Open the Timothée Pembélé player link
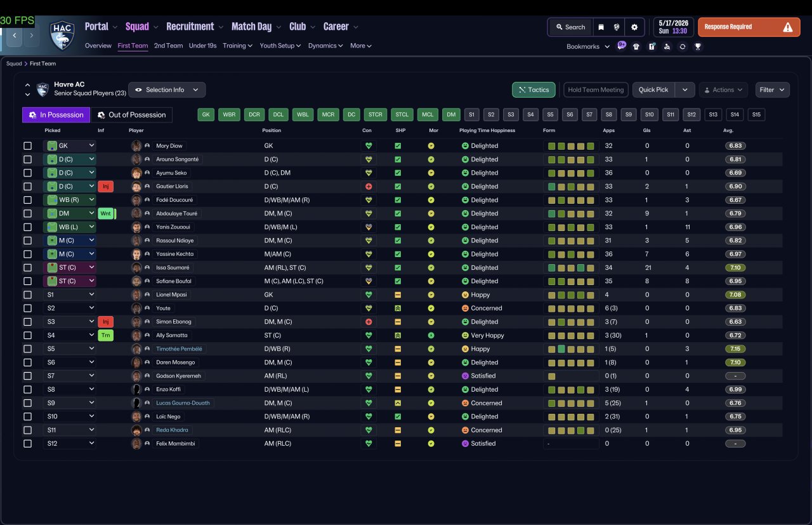 [180, 349]
